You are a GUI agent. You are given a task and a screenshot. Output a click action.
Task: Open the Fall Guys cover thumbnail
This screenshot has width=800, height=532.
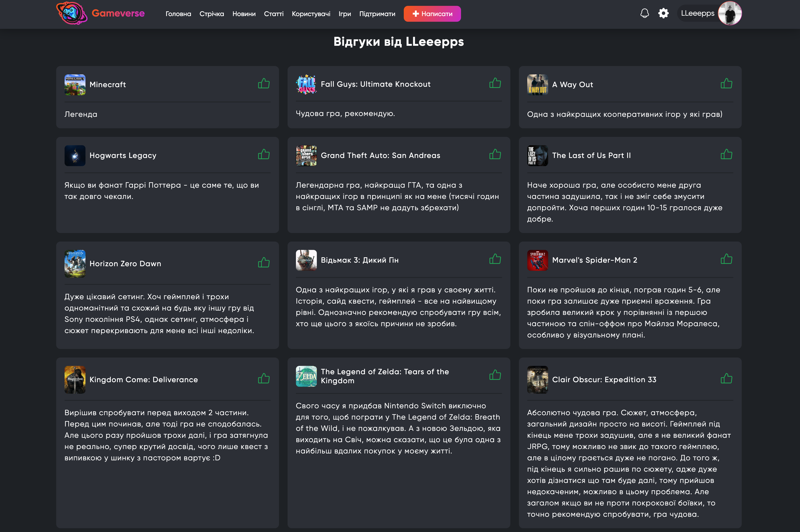306,84
